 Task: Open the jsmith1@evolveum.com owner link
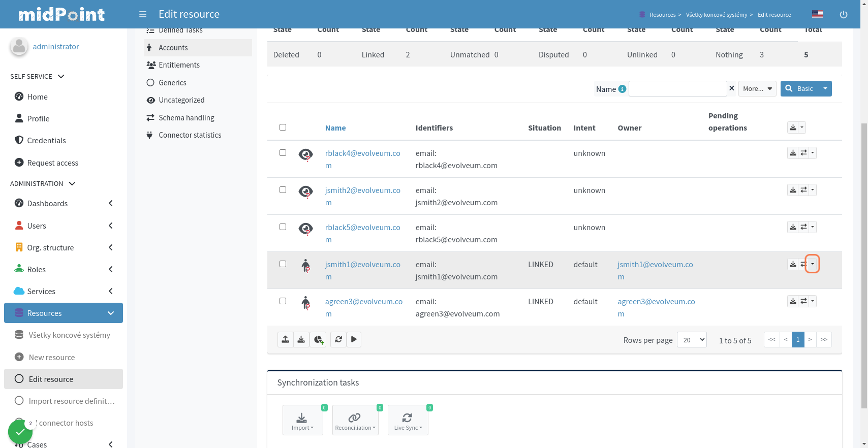point(655,265)
